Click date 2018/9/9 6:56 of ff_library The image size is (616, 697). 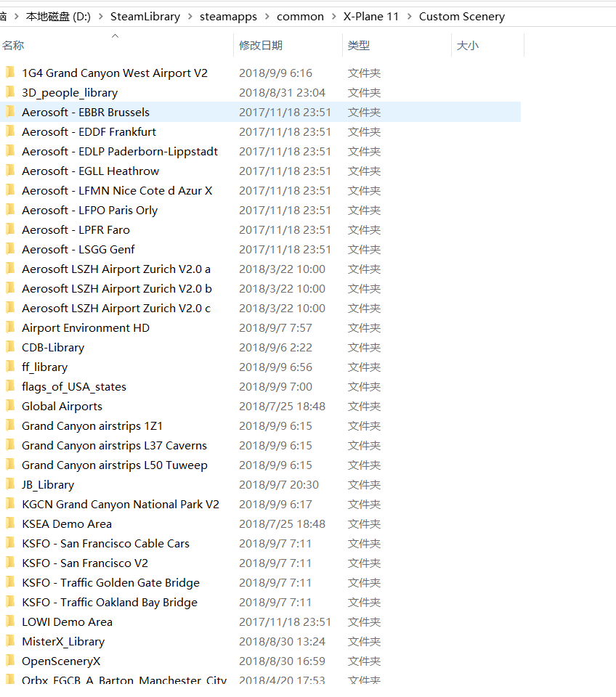(x=275, y=367)
